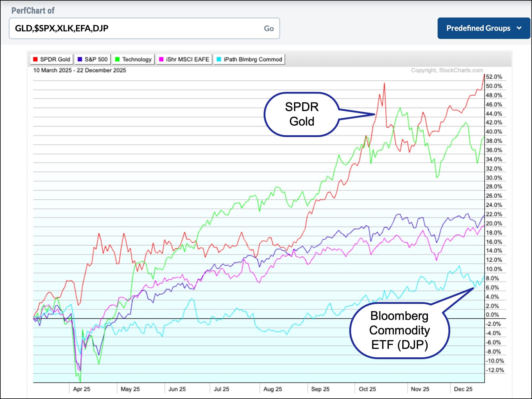
Task: Click the Jun 25 date axis marker
Action: click(177, 389)
